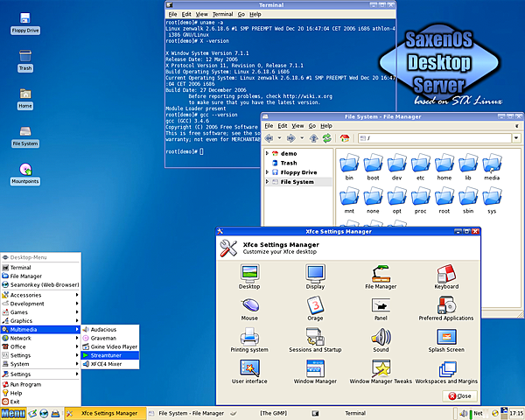The width and height of the screenshot is (525, 420).
Task: Launch Streamtuner from Multimedia submenu
Action: (x=110, y=355)
